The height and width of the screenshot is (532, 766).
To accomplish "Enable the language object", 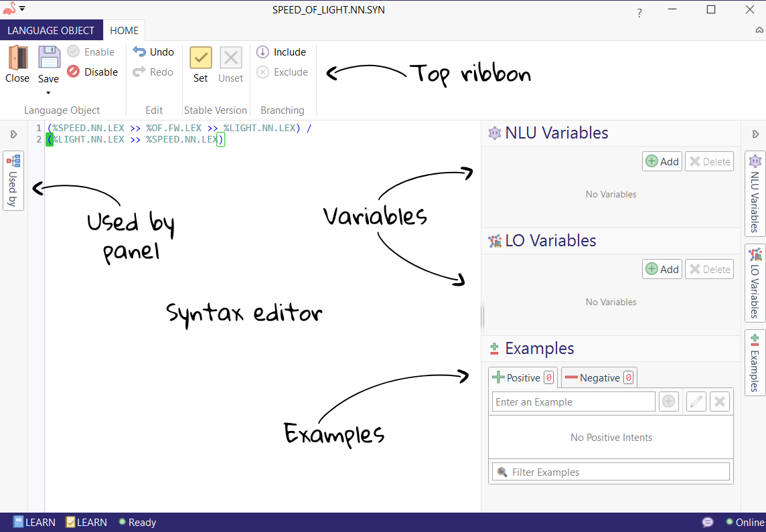I will pos(90,52).
